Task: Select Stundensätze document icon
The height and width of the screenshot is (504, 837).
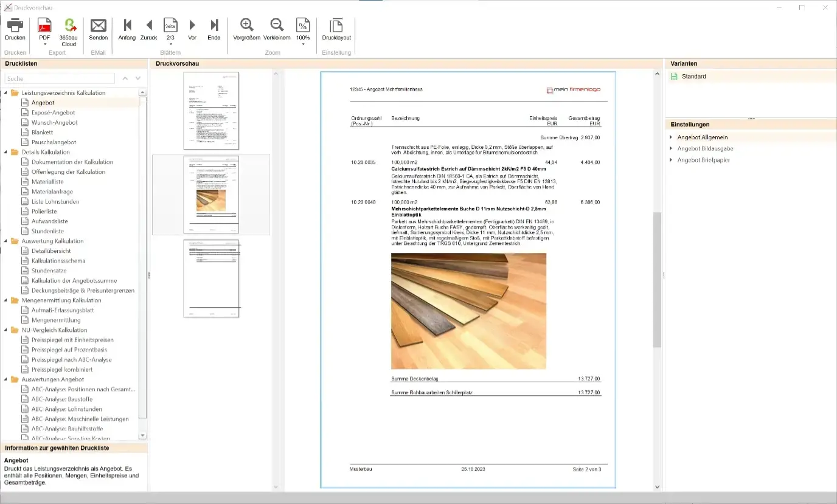Action: click(25, 271)
